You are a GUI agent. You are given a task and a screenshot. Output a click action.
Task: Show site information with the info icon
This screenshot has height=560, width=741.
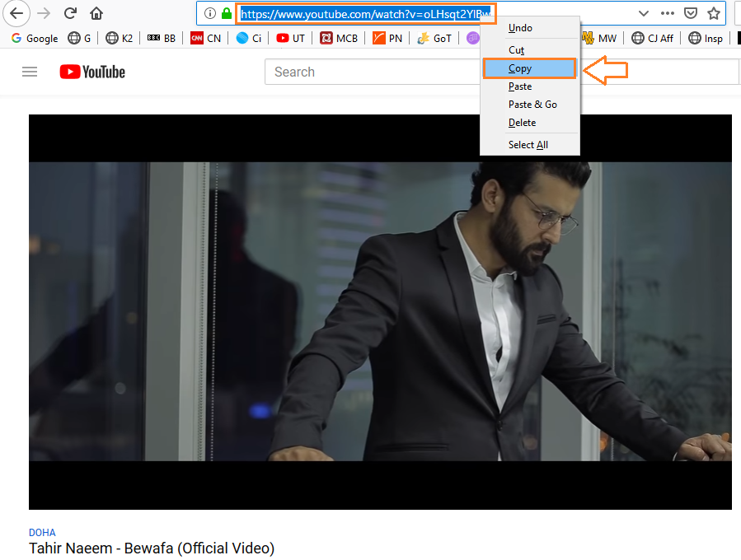pyautogui.click(x=210, y=14)
